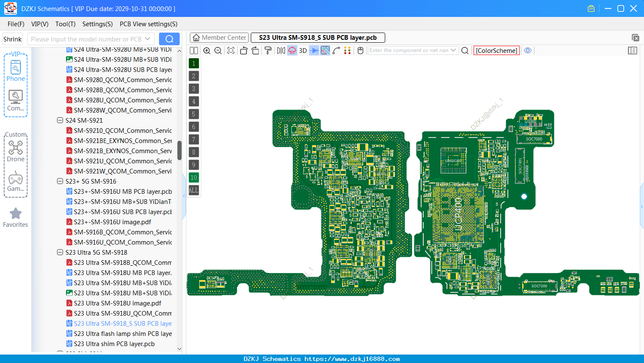Select the S23 Ultra SM-S918_S SUB PCB tab
This screenshot has width=644, height=363.
click(x=318, y=38)
